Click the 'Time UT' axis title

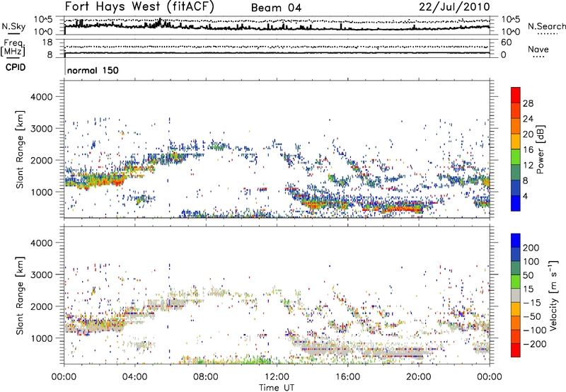(277, 387)
